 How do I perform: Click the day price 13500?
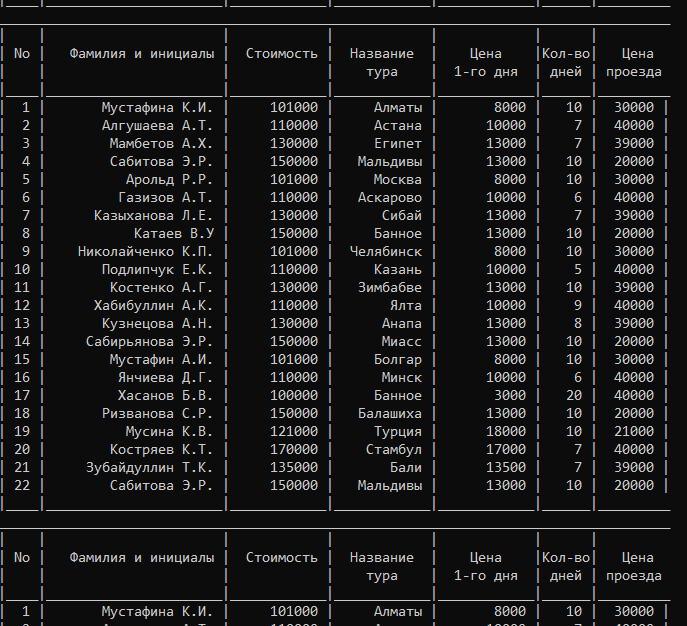506,467
